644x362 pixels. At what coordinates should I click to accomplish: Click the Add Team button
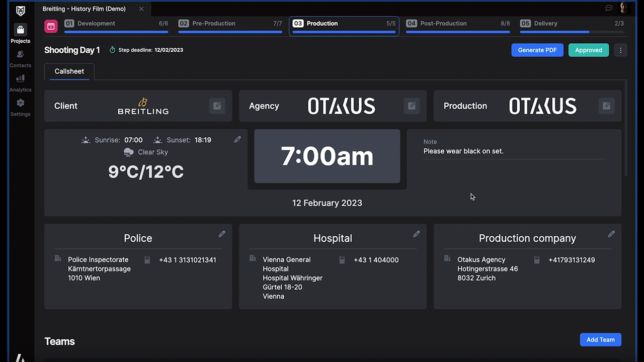tap(600, 339)
